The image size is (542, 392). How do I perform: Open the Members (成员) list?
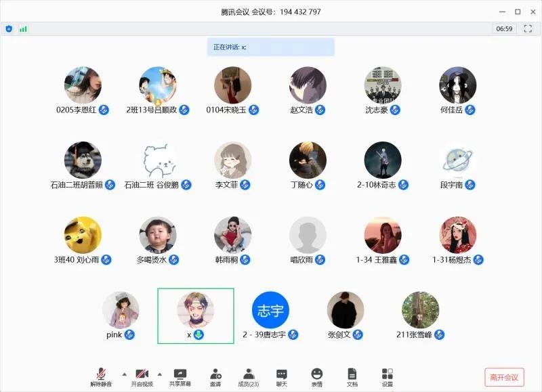coord(249,374)
